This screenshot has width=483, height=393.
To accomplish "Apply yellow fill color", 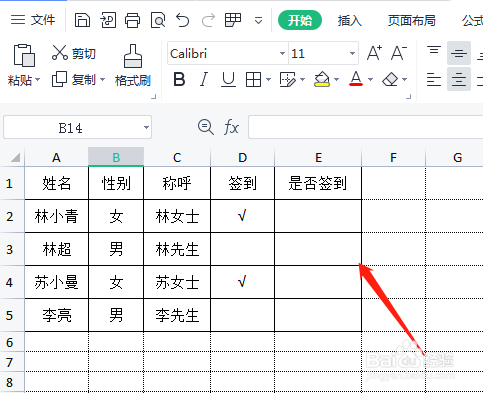I will 322,80.
